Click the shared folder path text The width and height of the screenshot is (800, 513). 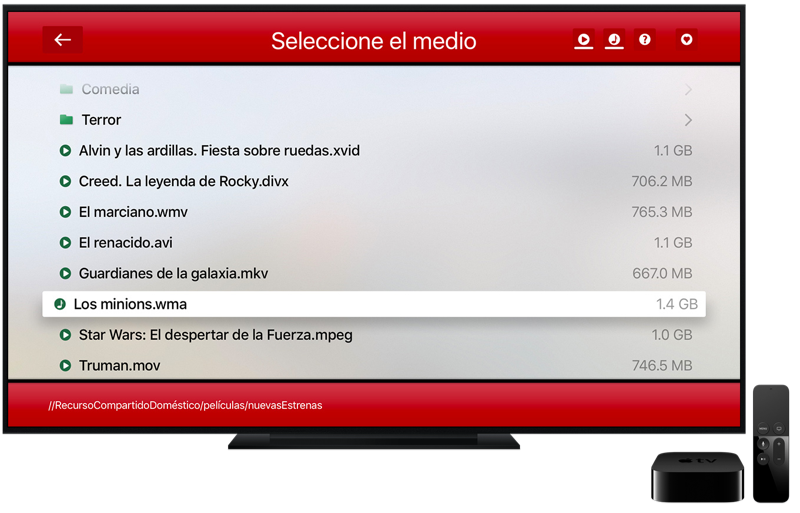click(x=185, y=406)
